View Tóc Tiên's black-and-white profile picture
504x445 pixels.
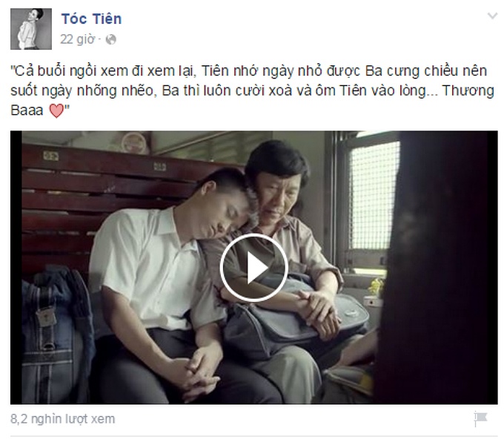pos(31,29)
